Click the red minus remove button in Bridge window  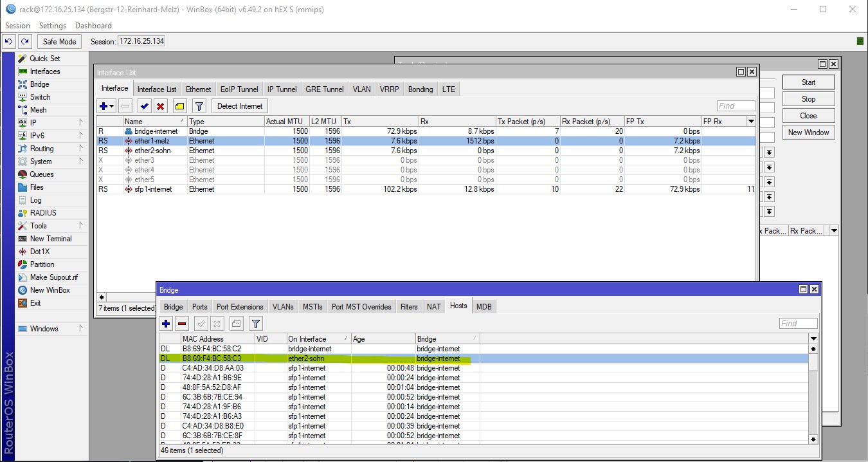coord(182,324)
